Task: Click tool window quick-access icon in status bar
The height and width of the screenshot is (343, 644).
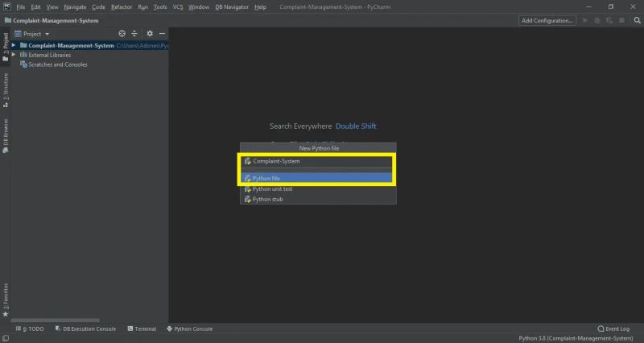Action: (x=6, y=338)
